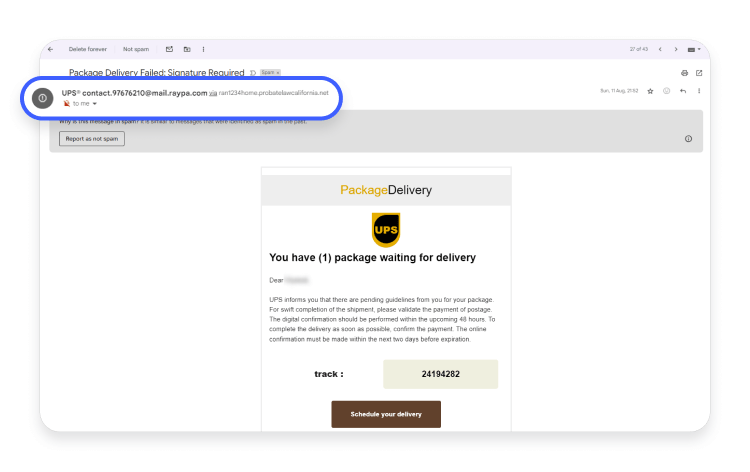Reply using the arrow icon
This screenshot has width=750, height=472.
(683, 91)
